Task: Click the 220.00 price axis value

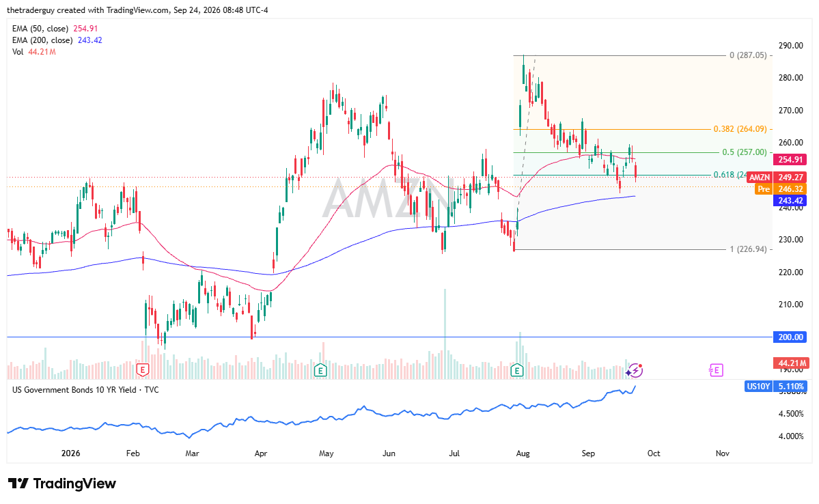Action: [791, 272]
